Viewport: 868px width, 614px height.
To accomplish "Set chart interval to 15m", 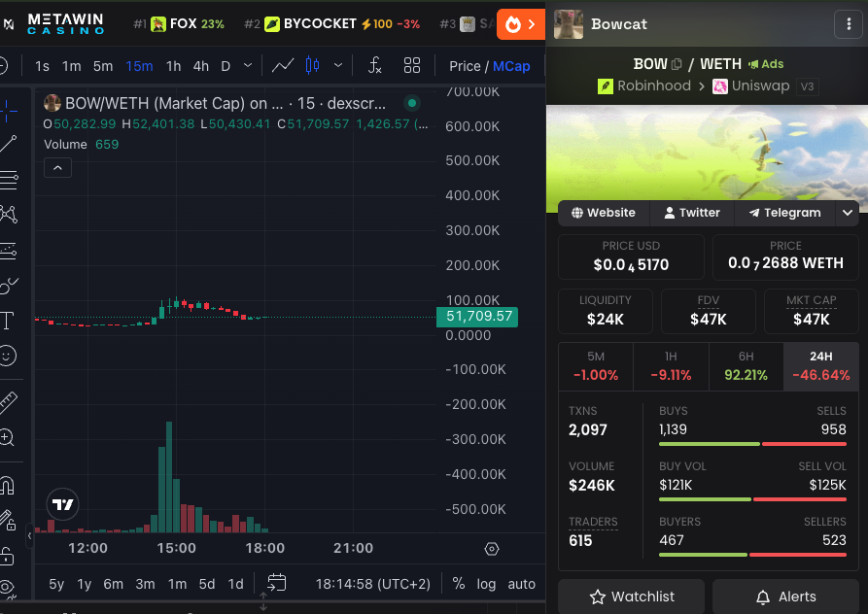I will click(140, 66).
